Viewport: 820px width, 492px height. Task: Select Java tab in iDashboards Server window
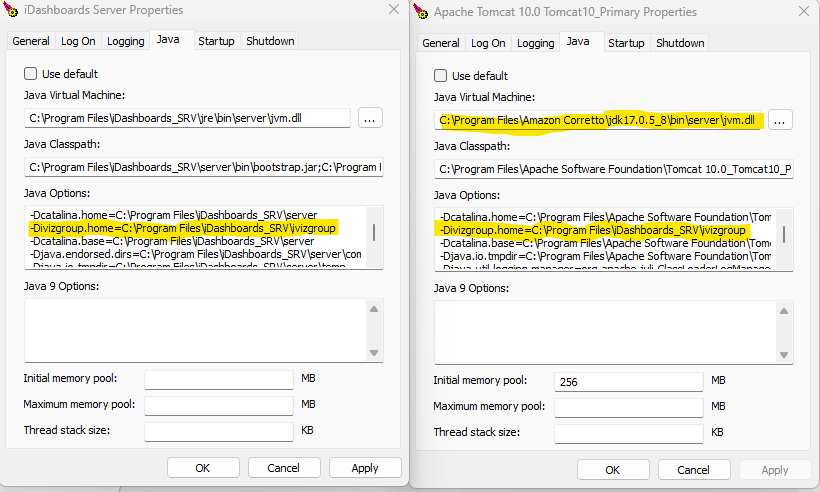click(x=168, y=39)
